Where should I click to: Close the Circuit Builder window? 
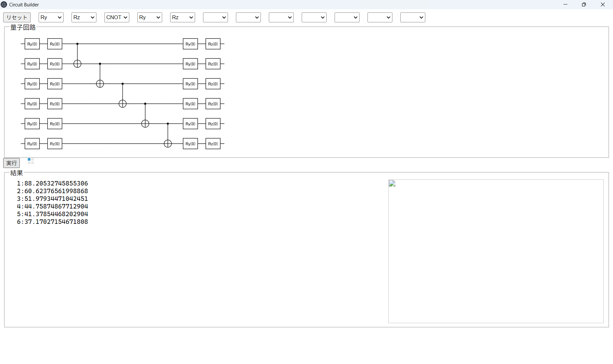tap(603, 4)
